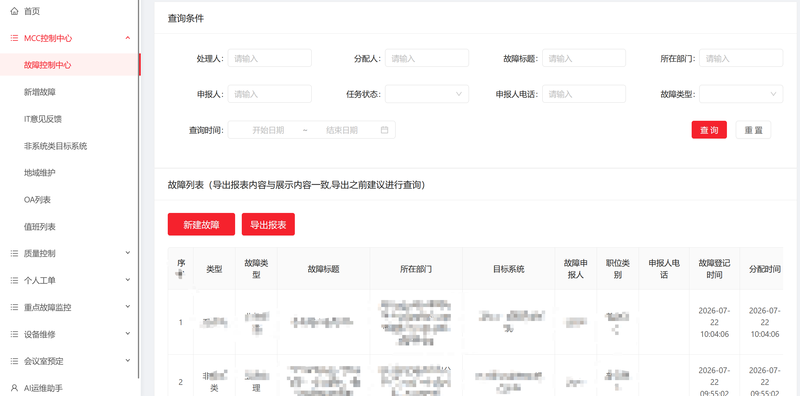
Task: Select 故障控制中心 menu item
Action: tap(69, 65)
